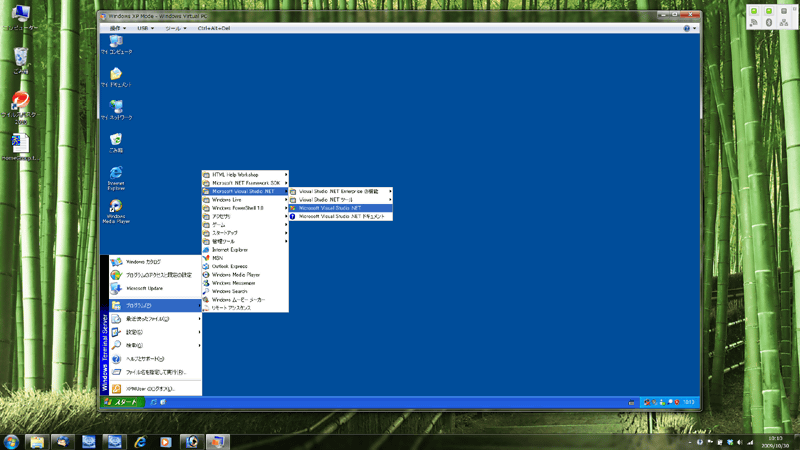The height and width of the screenshot is (450, 800).
Task: Launch Outlook Express from Programs list
Action: click(245, 266)
